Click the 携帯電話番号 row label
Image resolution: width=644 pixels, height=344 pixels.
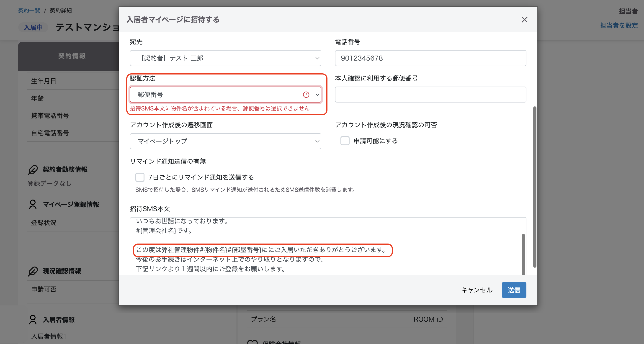(50, 116)
